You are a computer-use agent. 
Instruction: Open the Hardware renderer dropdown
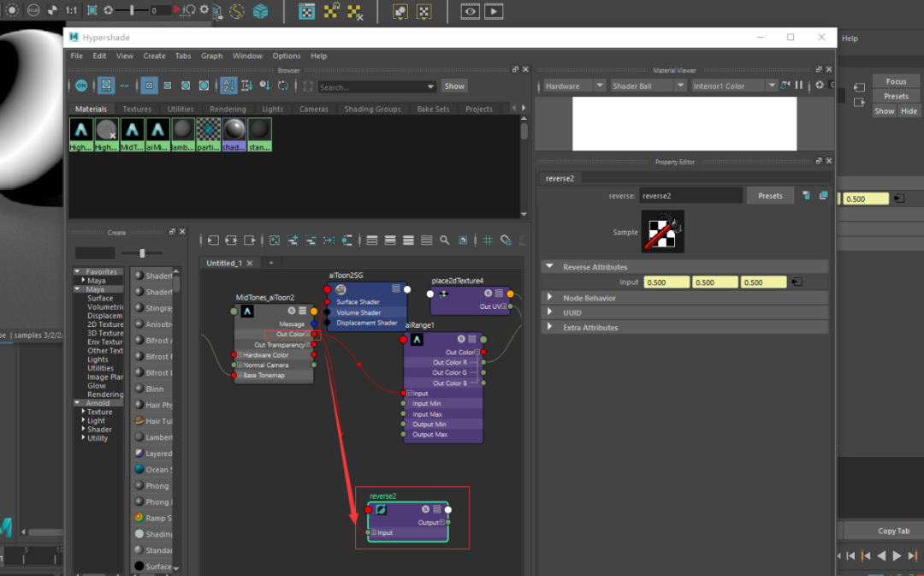pyautogui.click(x=574, y=86)
